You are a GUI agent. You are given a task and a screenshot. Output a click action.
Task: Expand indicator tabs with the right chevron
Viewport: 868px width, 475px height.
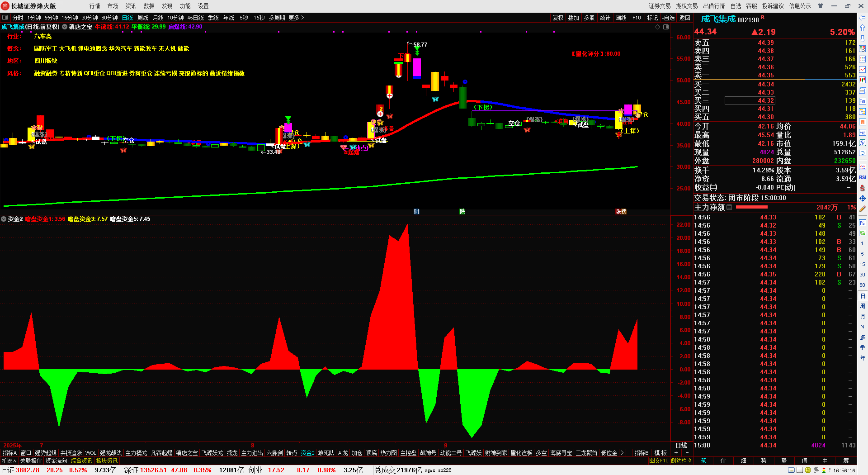[622, 453]
